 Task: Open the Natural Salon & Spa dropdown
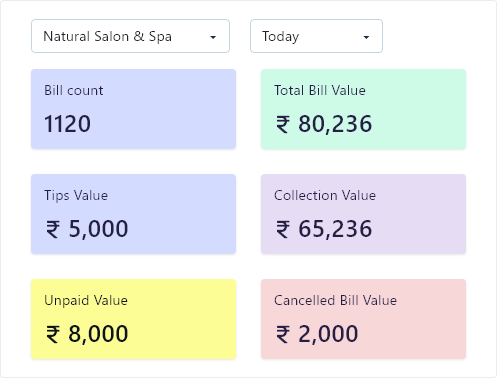pyautogui.click(x=130, y=36)
